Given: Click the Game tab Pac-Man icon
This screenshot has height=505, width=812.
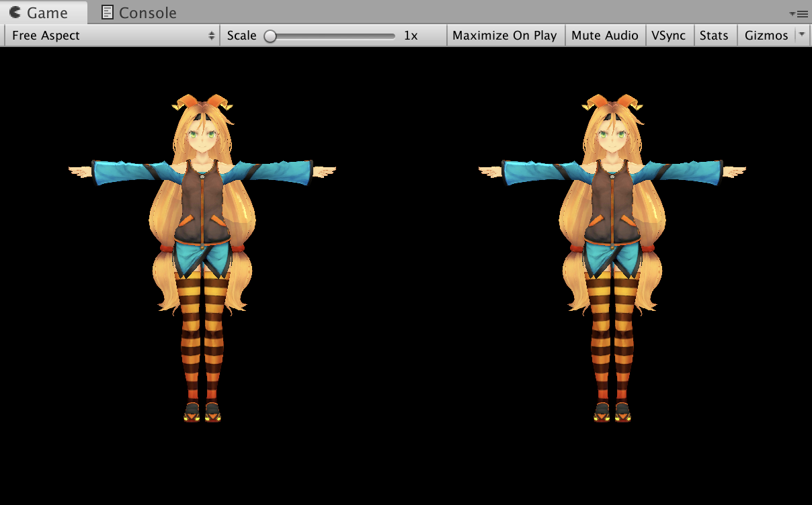Looking at the screenshot, I should [x=15, y=12].
